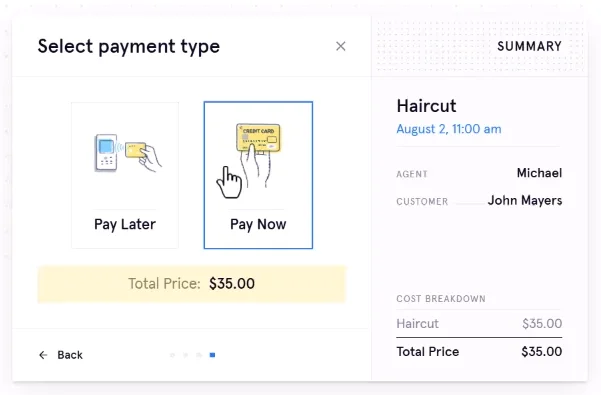Select the Pay Now option card
Viewport: 601px width, 395px height.
258,175
